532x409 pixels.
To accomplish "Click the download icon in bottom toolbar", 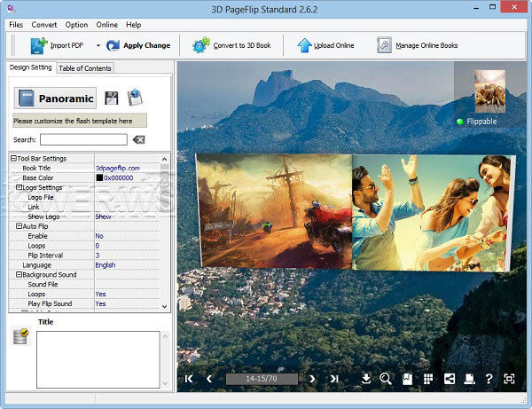I will click(x=366, y=379).
